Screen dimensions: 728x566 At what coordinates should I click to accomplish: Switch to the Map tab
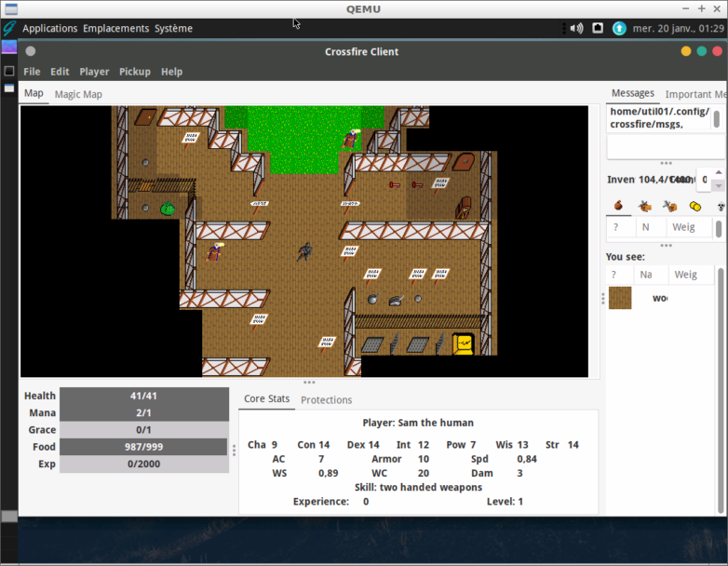(x=34, y=93)
